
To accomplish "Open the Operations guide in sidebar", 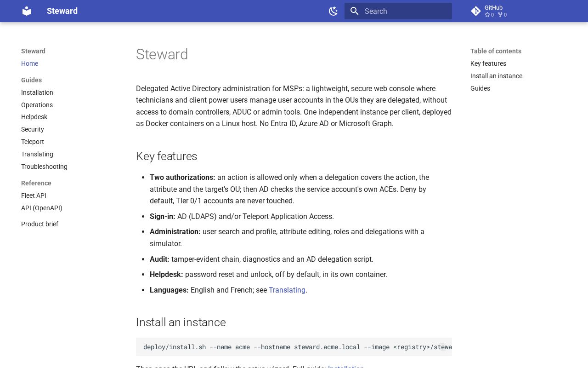I will coord(37,105).
